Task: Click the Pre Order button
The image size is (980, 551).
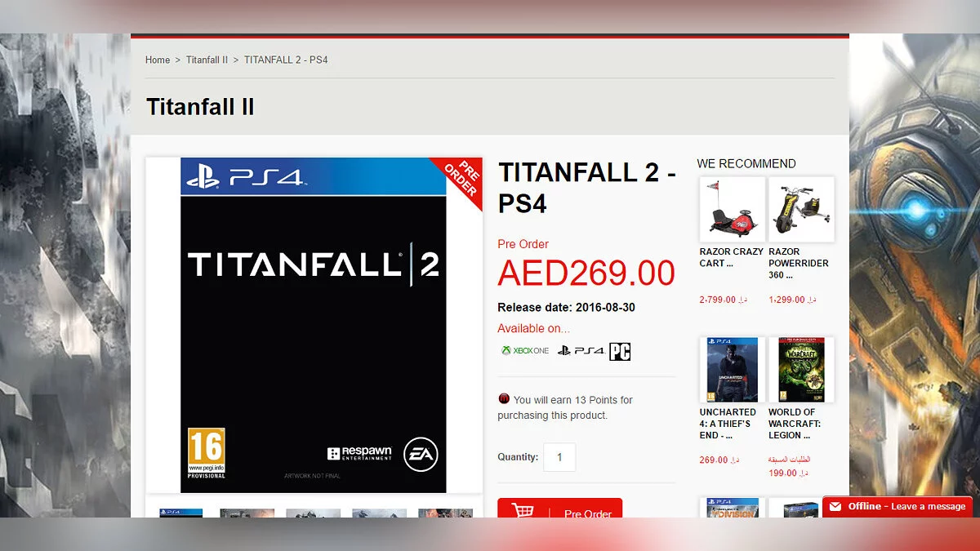Action: 560,508
